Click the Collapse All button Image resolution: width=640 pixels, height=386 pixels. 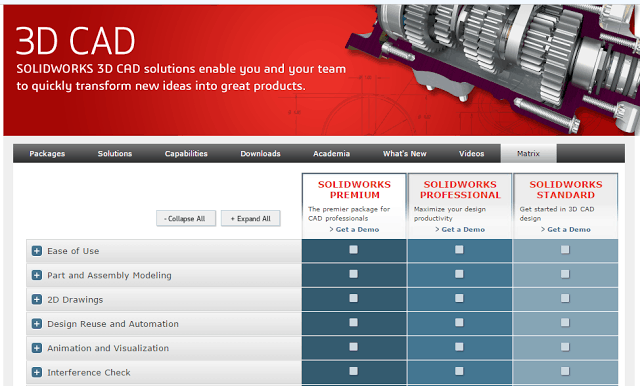click(x=186, y=219)
